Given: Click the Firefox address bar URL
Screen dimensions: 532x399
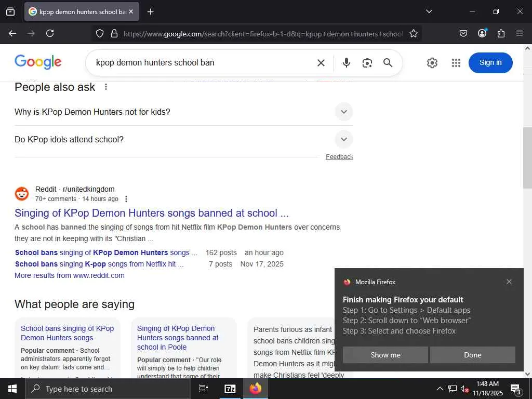Looking at the screenshot, I should (x=263, y=34).
